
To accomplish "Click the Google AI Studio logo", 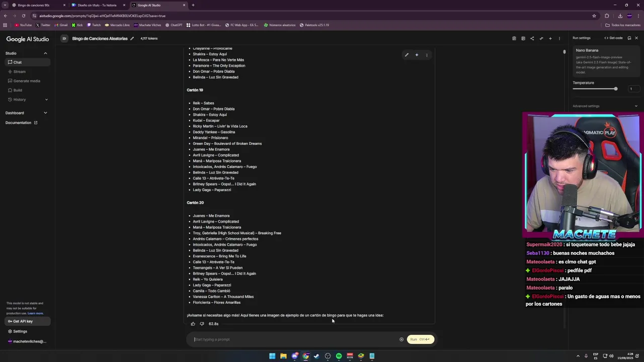I will pos(28,39).
